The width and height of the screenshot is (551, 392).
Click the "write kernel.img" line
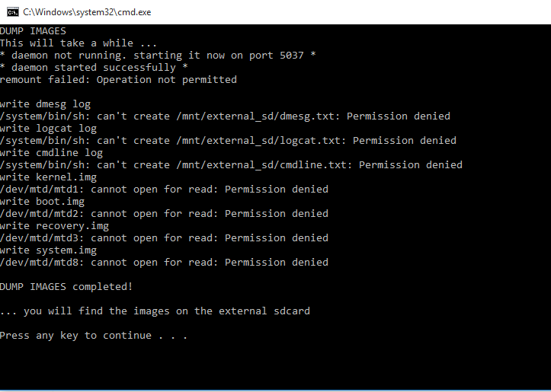coord(48,177)
